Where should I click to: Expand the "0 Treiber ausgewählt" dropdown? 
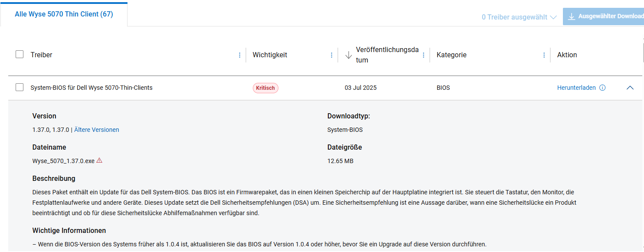tap(519, 17)
